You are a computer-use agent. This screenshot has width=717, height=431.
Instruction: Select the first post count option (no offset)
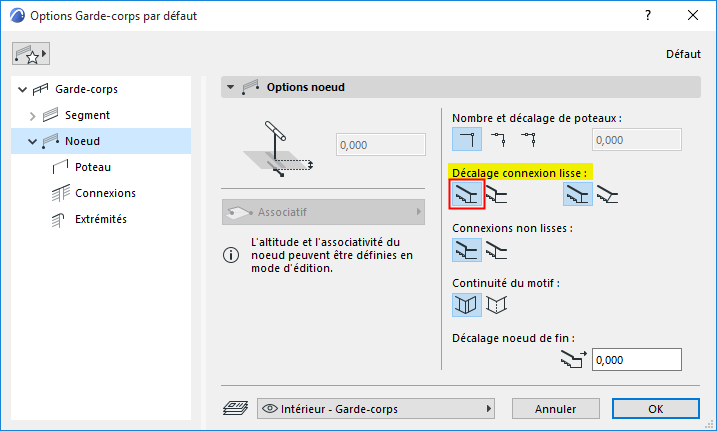(x=466, y=139)
